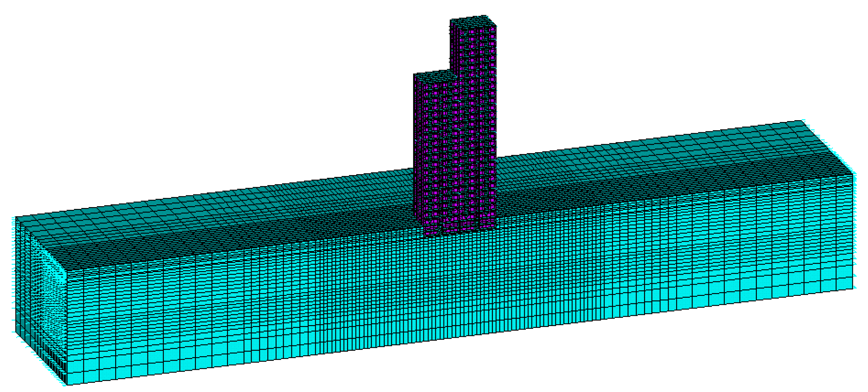Screen dimensions: 868x392
Task: Click the bottom-left corner of the cyan block
Action: (x=67, y=384)
